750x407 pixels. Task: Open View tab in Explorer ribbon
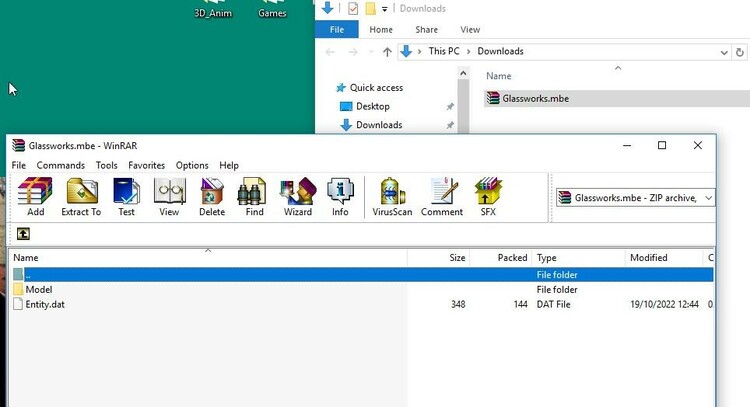470,30
